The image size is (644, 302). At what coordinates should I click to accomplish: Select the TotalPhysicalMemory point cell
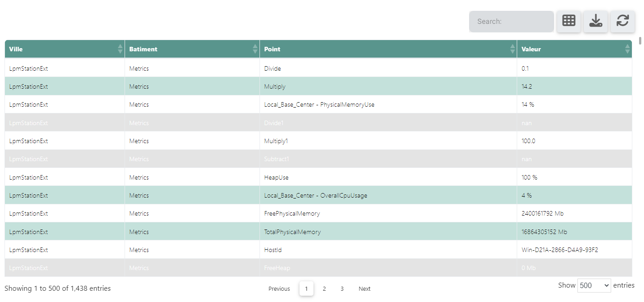388,232
